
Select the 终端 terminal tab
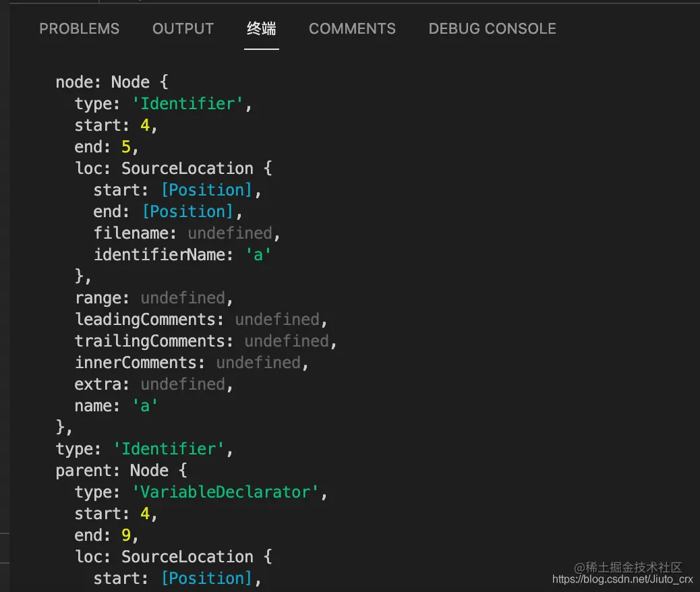262,28
